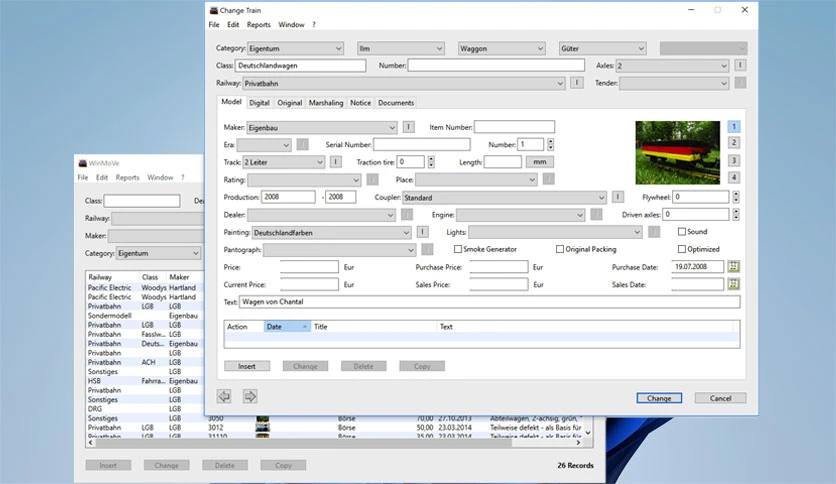Screen dimensions: 836x484
Task: Select image slot 4 button
Action: click(x=734, y=178)
